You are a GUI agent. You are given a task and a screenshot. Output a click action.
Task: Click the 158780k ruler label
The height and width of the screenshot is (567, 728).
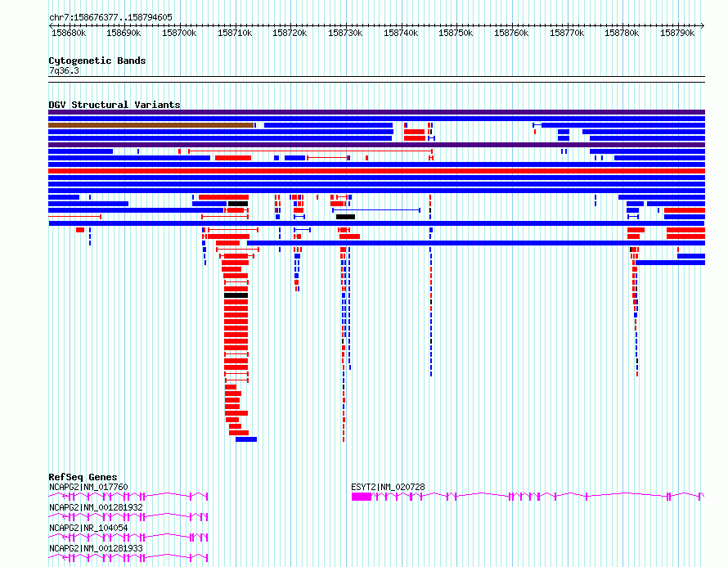click(x=622, y=33)
